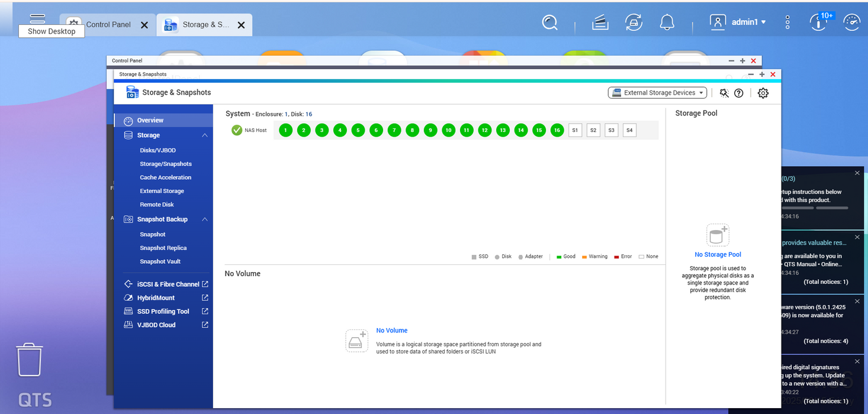Image resolution: width=868 pixels, height=414 pixels.
Task: Open the QTS main menu hamburger icon
Action: (37, 18)
